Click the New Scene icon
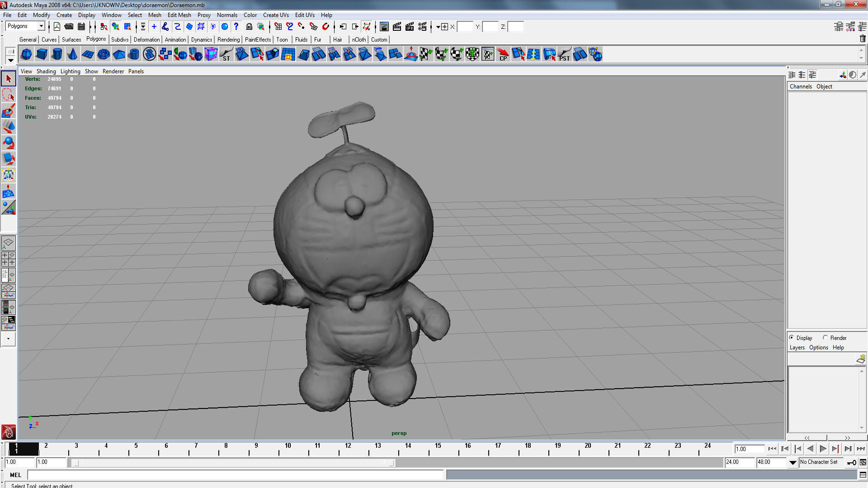 [x=57, y=27]
